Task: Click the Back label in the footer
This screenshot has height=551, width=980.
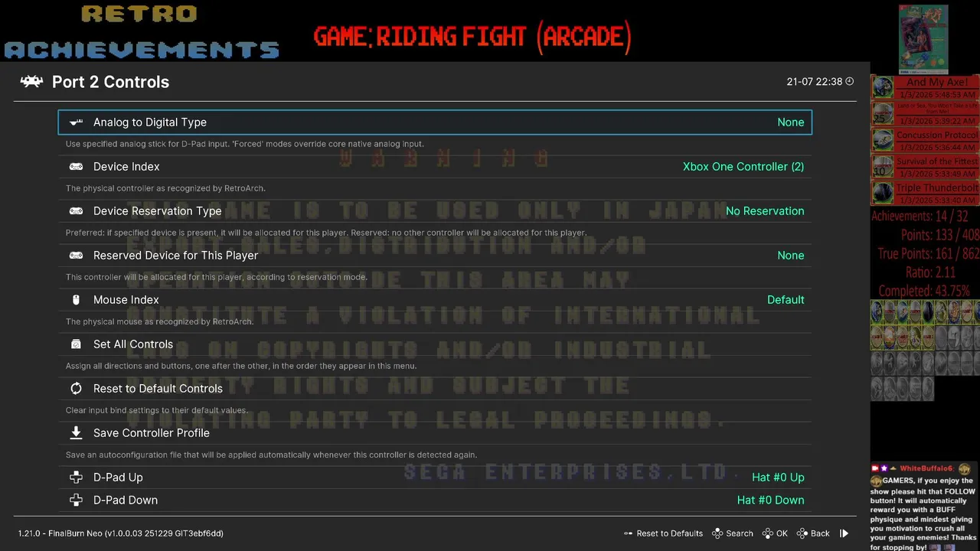Action: pos(820,533)
